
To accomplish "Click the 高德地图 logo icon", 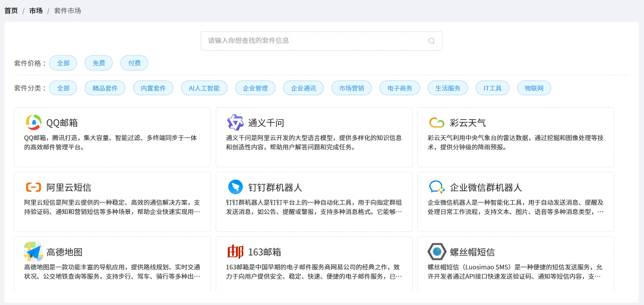I will (x=33, y=252).
